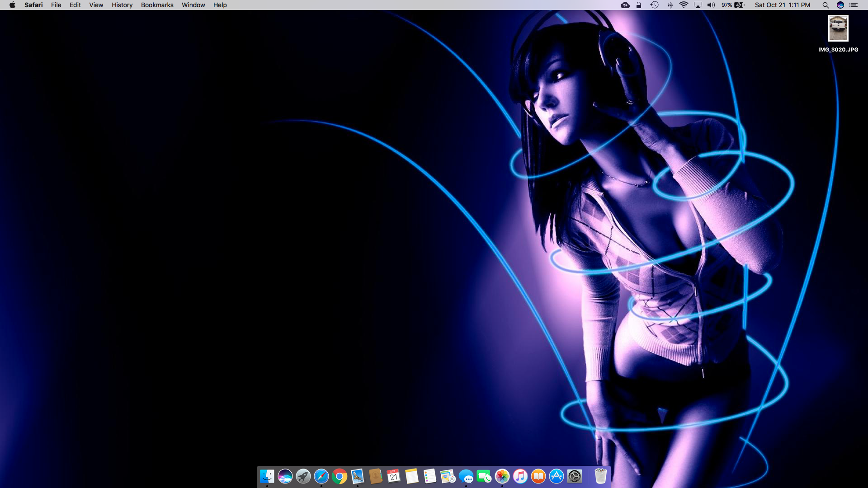Screen dimensions: 868x488
Task: Open the Notes app in dock
Action: point(412,476)
